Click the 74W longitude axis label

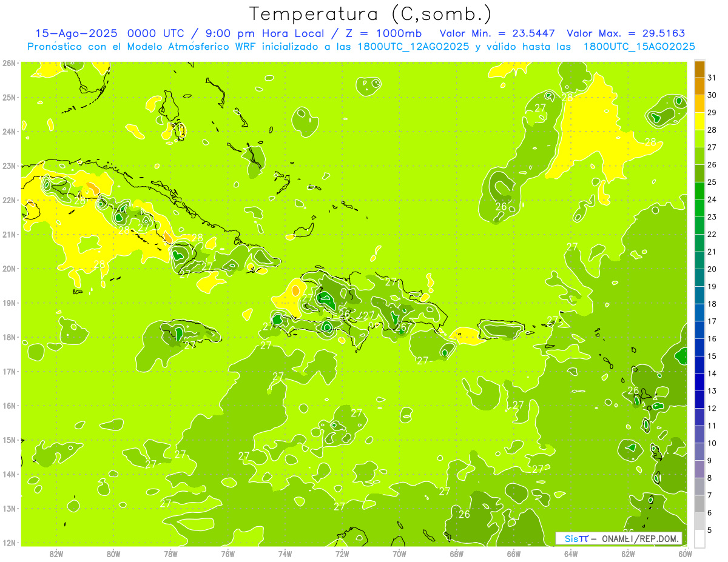tap(285, 554)
